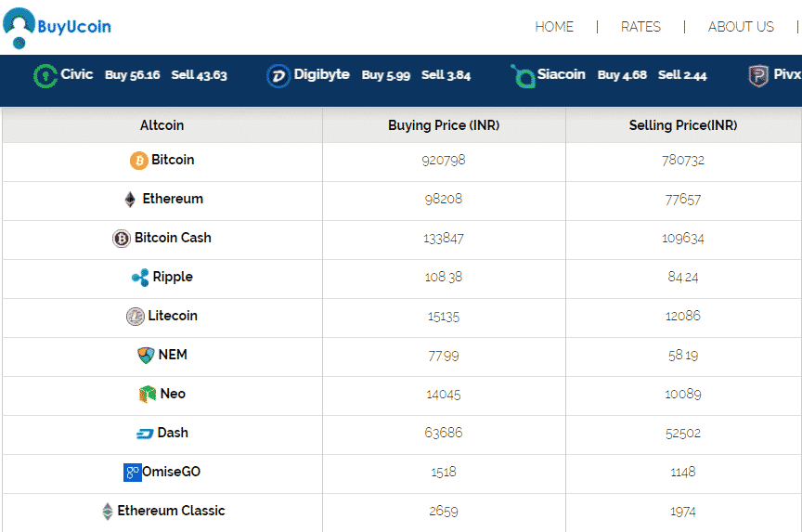
Task: Click Bitcoin selling price 780732
Action: (x=683, y=161)
